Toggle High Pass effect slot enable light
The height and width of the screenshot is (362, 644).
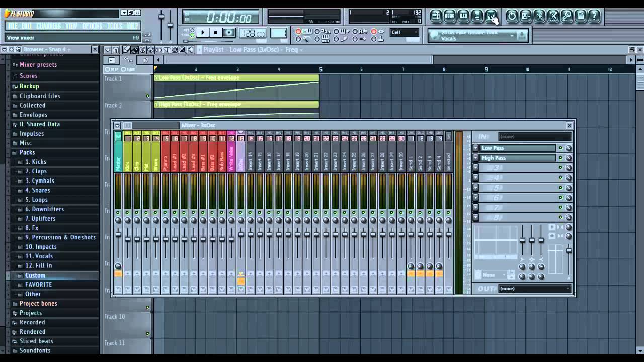[x=560, y=158]
